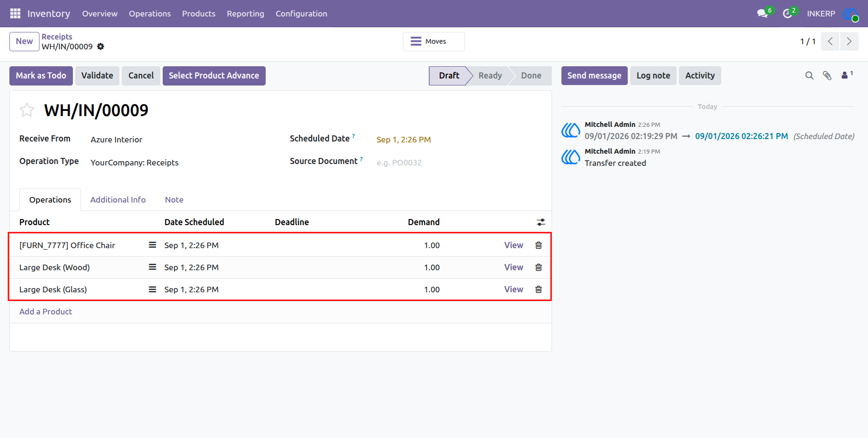Mark record as favorite with star

(x=27, y=110)
